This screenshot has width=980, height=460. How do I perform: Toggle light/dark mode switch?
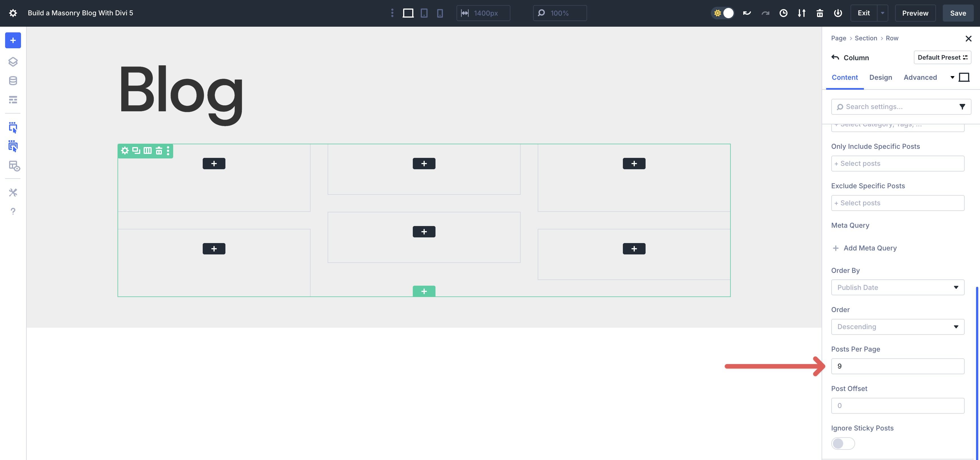click(x=723, y=12)
